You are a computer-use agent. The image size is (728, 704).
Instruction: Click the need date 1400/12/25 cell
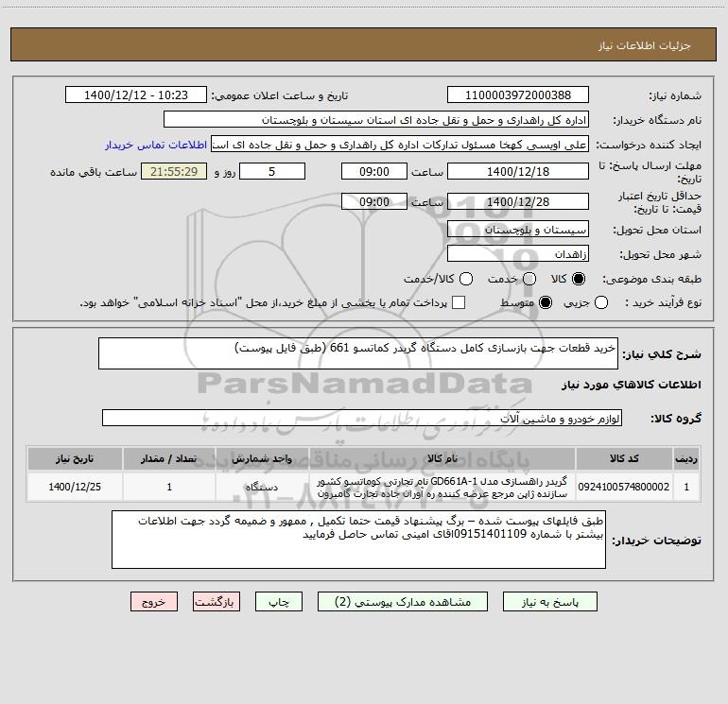75,487
